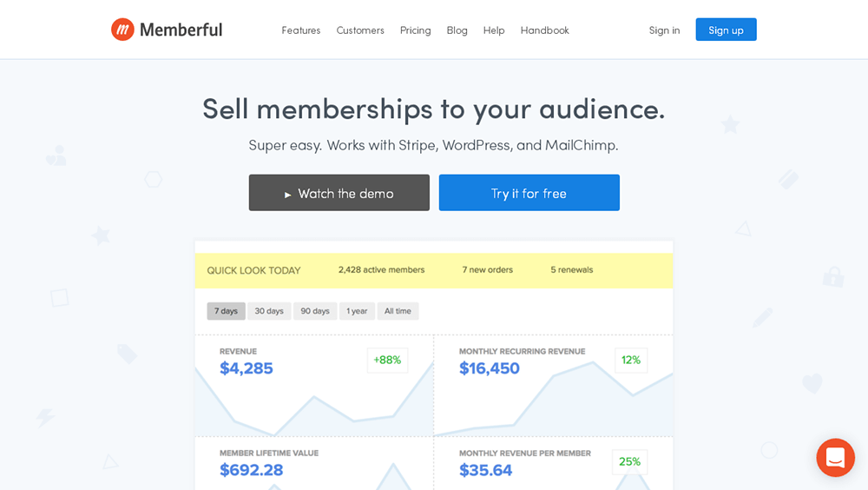Click the +88% revenue change badge
The image size is (868, 490).
pyautogui.click(x=387, y=360)
